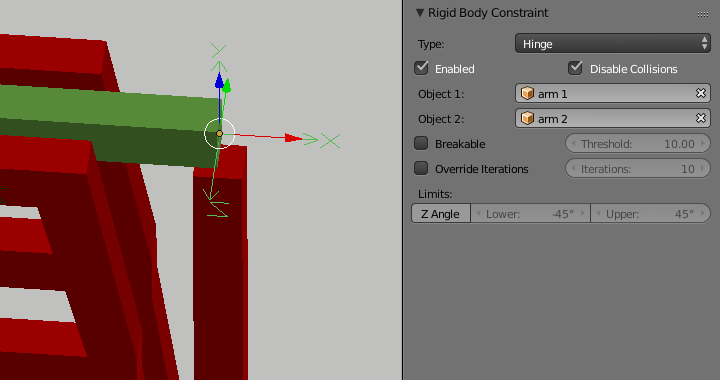The image size is (720, 380).
Task: Increase Threshold with its right arrow
Action: 703,144
